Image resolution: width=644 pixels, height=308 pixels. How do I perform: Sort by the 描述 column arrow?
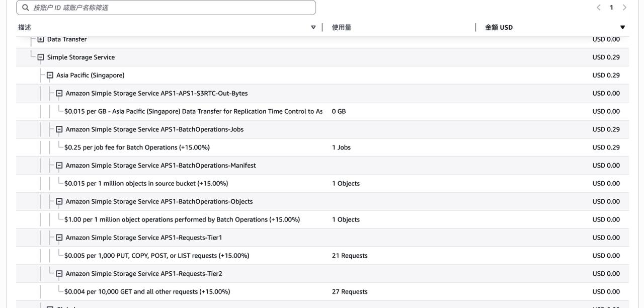point(313,27)
